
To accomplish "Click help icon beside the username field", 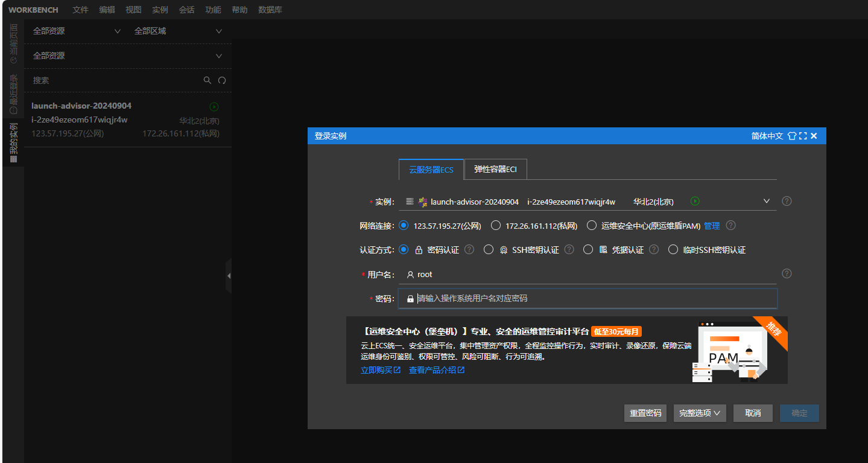I will (x=787, y=273).
